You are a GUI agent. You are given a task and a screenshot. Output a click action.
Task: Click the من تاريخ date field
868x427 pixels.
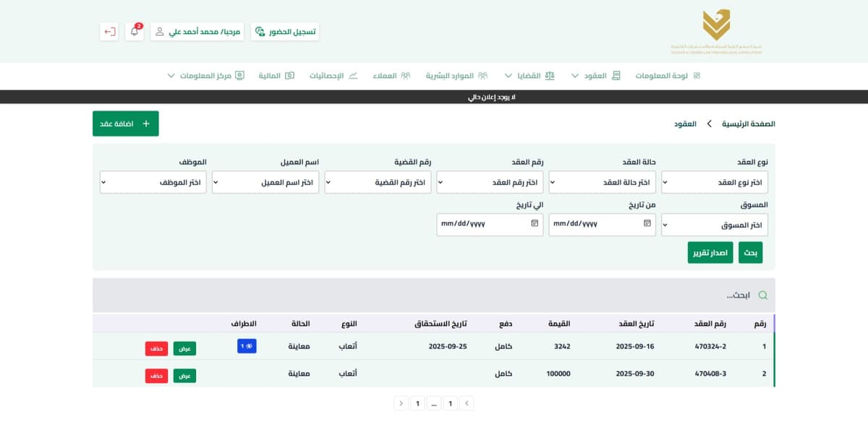pyautogui.click(x=603, y=224)
